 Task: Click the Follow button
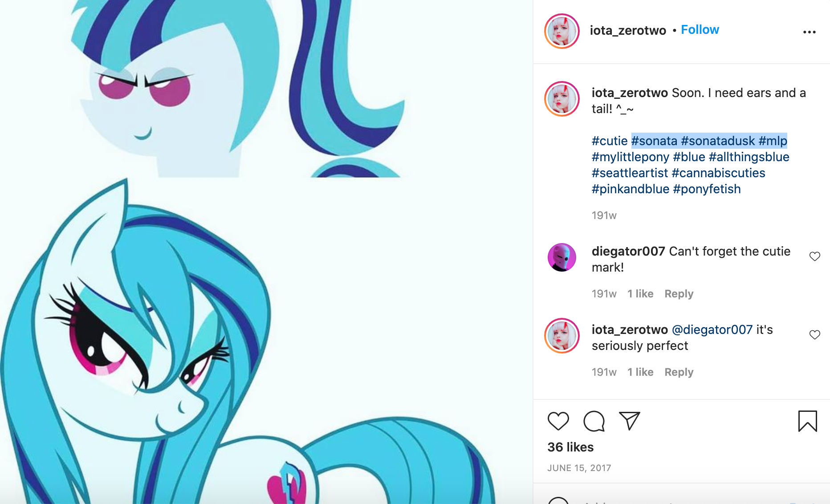pos(700,30)
